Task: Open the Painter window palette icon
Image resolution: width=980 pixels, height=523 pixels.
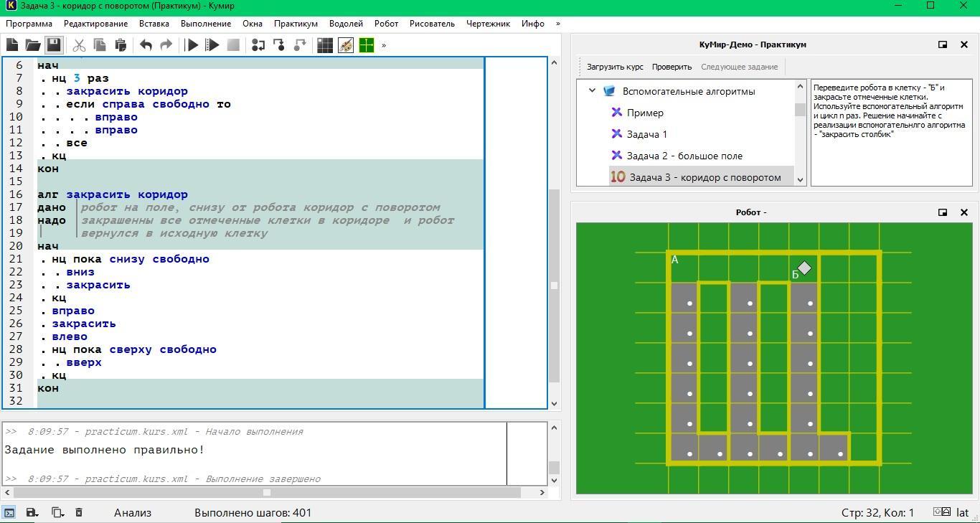Action: 346,45
